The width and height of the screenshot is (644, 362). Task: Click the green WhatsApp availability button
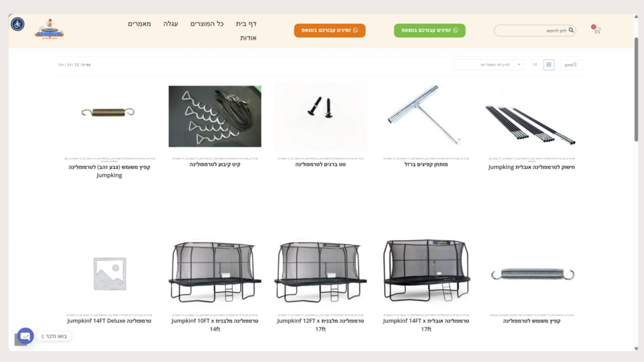tap(430, 30)
